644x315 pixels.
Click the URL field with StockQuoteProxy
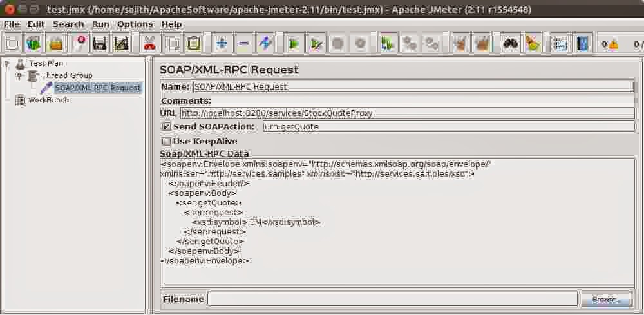408,113
